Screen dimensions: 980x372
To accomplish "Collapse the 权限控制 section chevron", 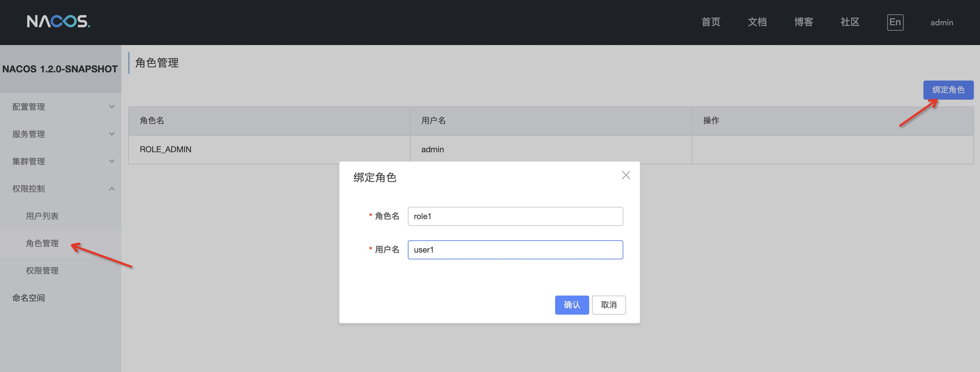I will click(112, 189).
